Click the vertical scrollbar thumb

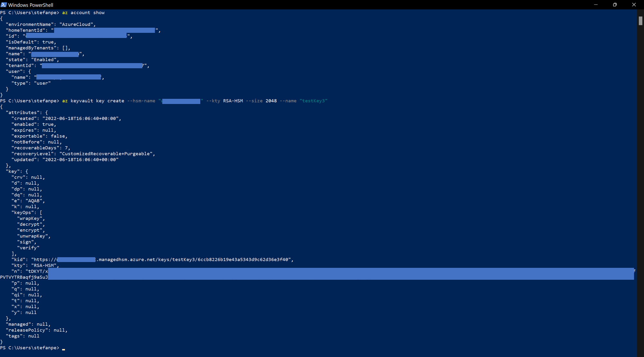point(640,21)
